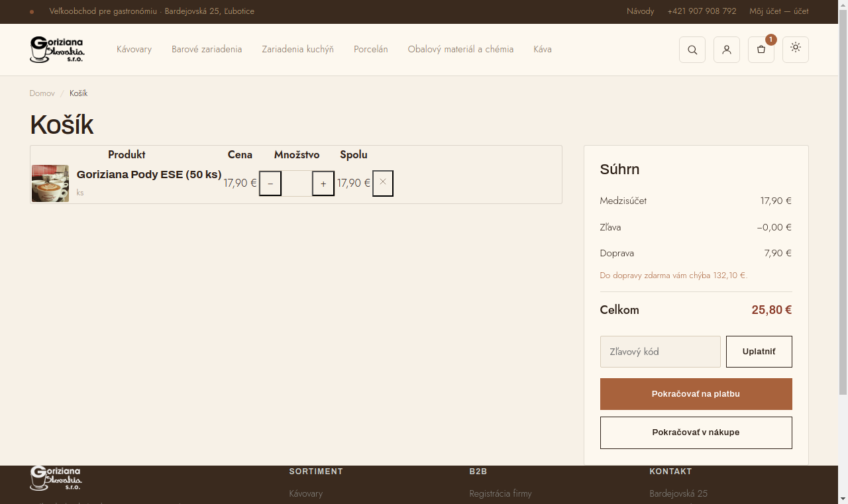Decrease quantity with the minus button
The image size is (848, 504).
[270, 183]
